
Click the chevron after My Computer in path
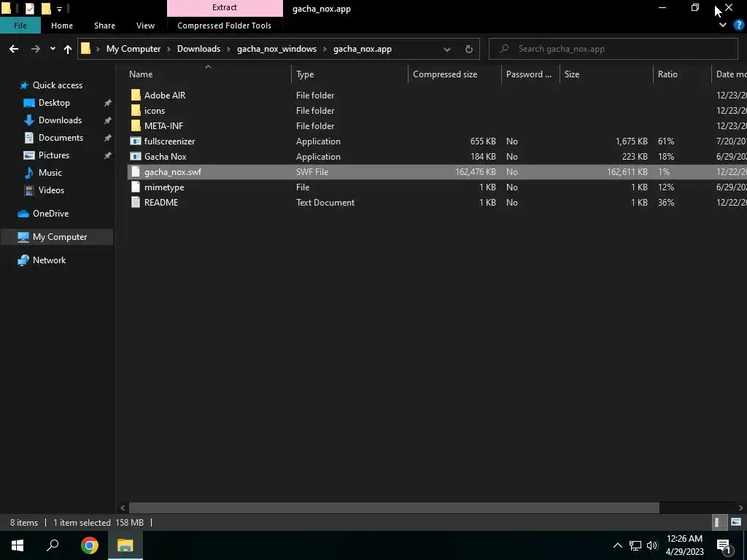click(x=169, y=49)
